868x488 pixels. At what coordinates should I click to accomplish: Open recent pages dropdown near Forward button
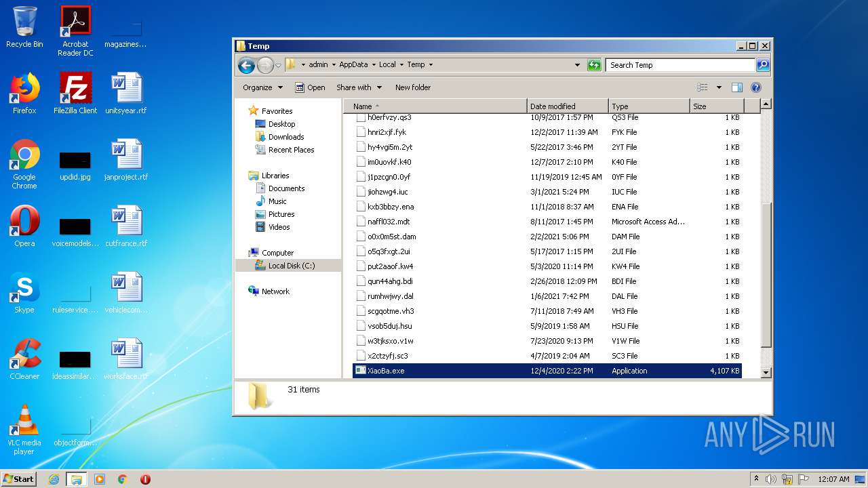point(278,66)
